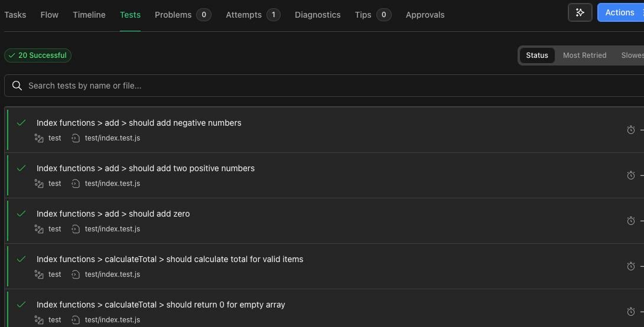
Task: Click file icon in 'should add zero' row
Action: (x=76, y=230)
